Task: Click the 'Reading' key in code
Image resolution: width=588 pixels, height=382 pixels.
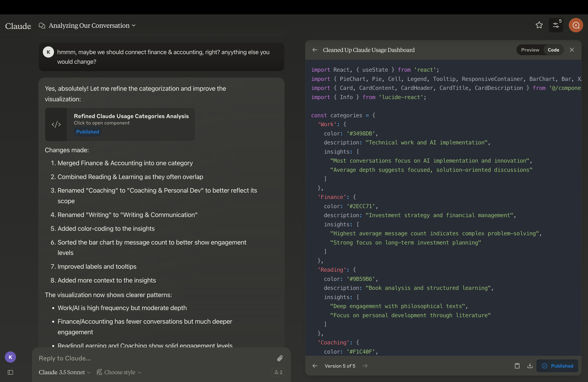Action: [332, 270]
